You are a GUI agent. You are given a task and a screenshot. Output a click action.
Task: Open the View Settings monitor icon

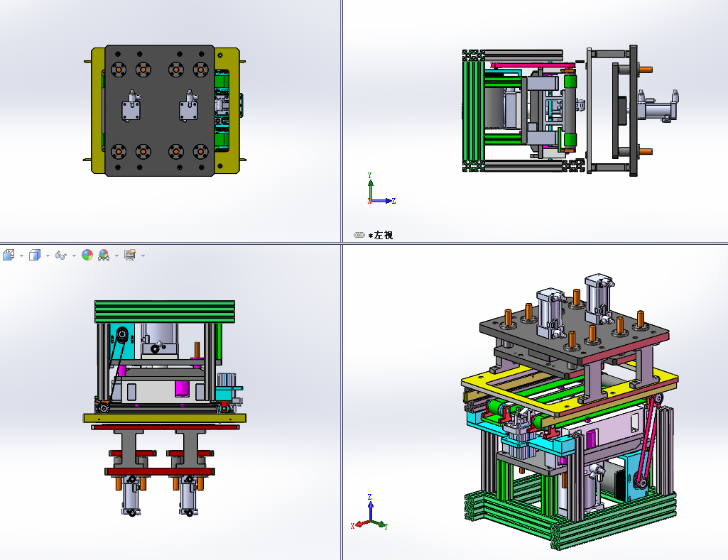coord(130,255)
